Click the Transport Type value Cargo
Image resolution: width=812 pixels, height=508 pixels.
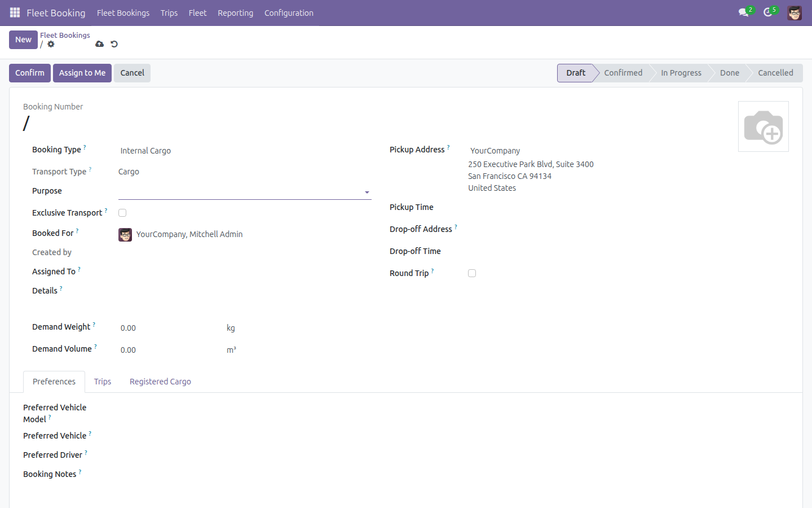tap(129, 172)
